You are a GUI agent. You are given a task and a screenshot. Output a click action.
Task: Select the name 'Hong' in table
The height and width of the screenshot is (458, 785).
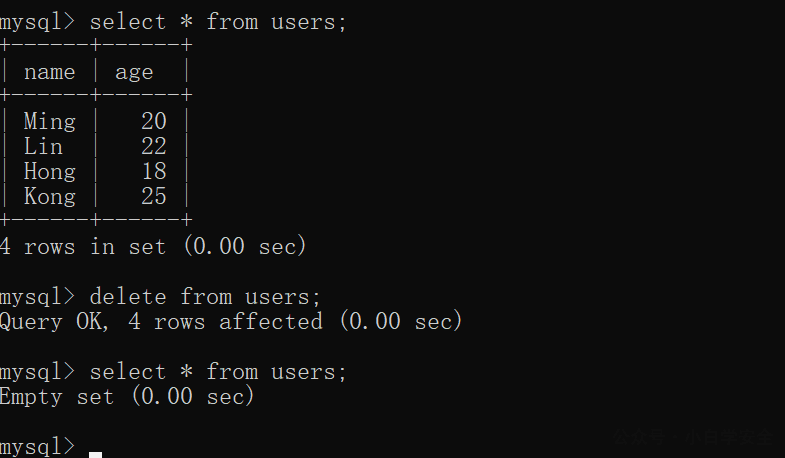click(x=50, y=172)
